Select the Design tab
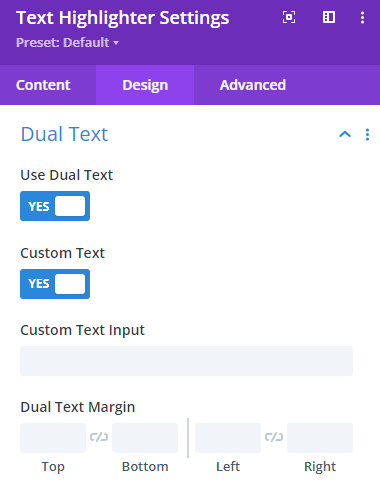Screen dimensions: 380x487 [145, 85]
